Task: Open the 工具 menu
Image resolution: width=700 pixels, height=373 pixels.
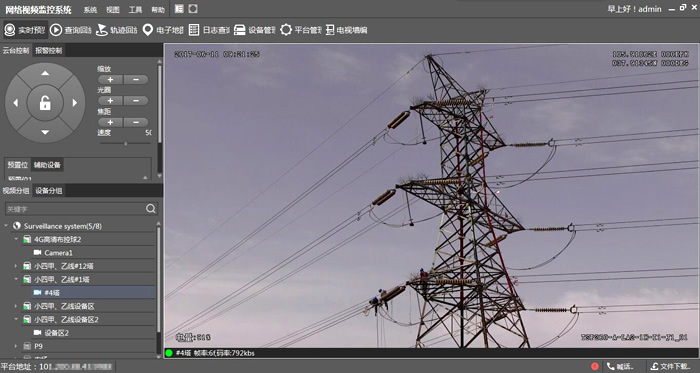Action: coord(135,9)
